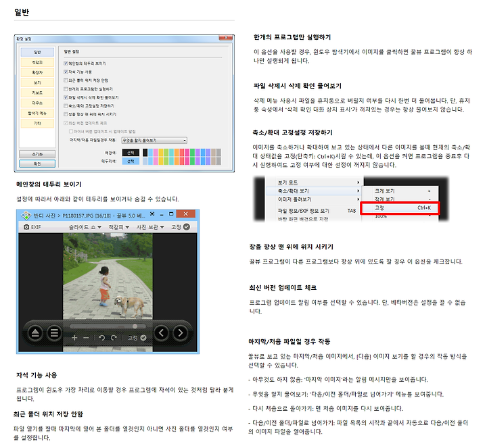Select the 책갈피 settings tab
This screenshot has width=487, height=448.
coord(37,62)
